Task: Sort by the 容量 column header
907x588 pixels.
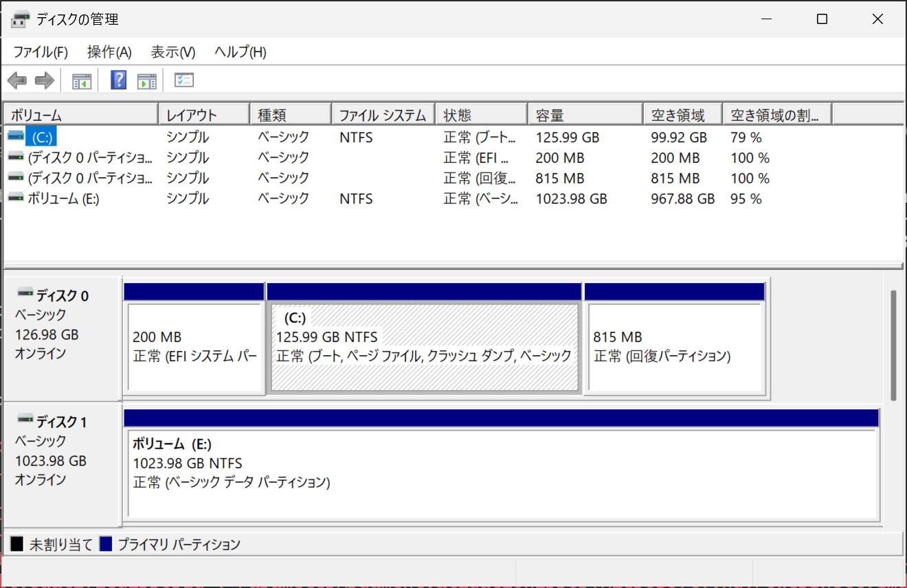Action: point(585,115)
